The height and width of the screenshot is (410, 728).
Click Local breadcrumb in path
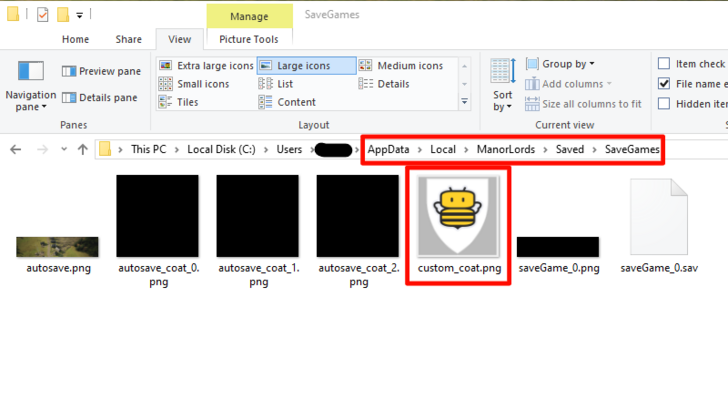coord(443,150)
